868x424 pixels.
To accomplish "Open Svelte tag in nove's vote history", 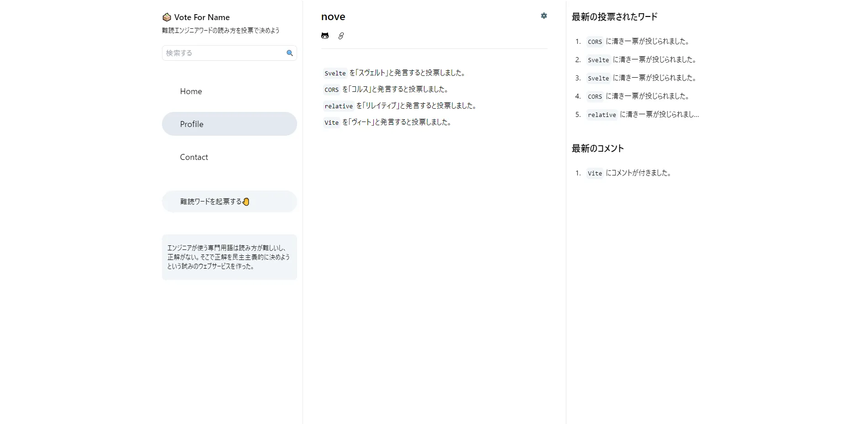I will click(335, 73).
